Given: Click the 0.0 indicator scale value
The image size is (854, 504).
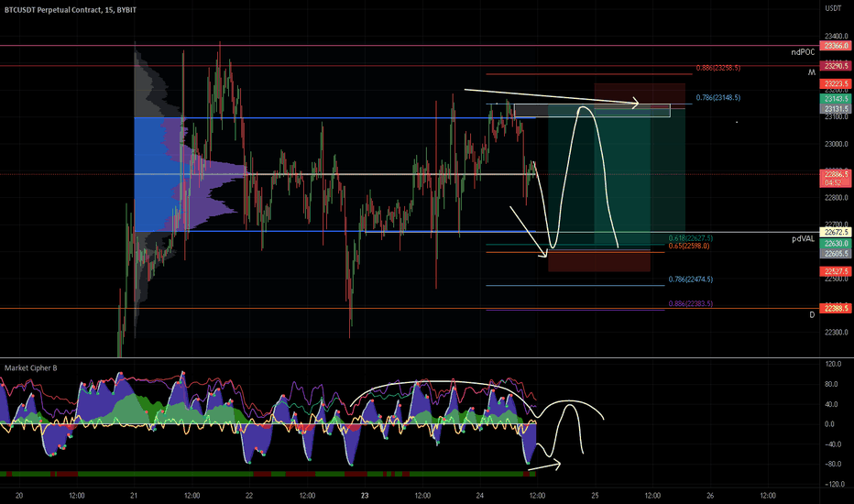Looking at the screenshot, I should point(830,424).
